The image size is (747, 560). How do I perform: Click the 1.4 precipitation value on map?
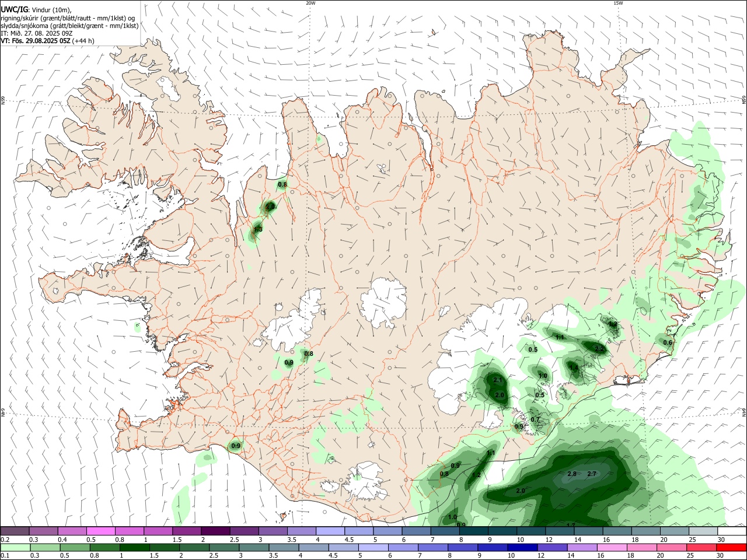[x=574, y=368]
